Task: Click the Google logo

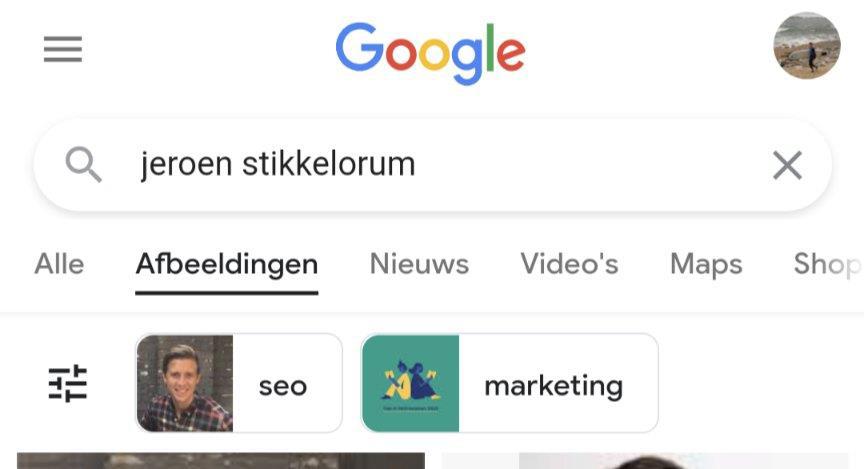Action: (x=430, y=53)
